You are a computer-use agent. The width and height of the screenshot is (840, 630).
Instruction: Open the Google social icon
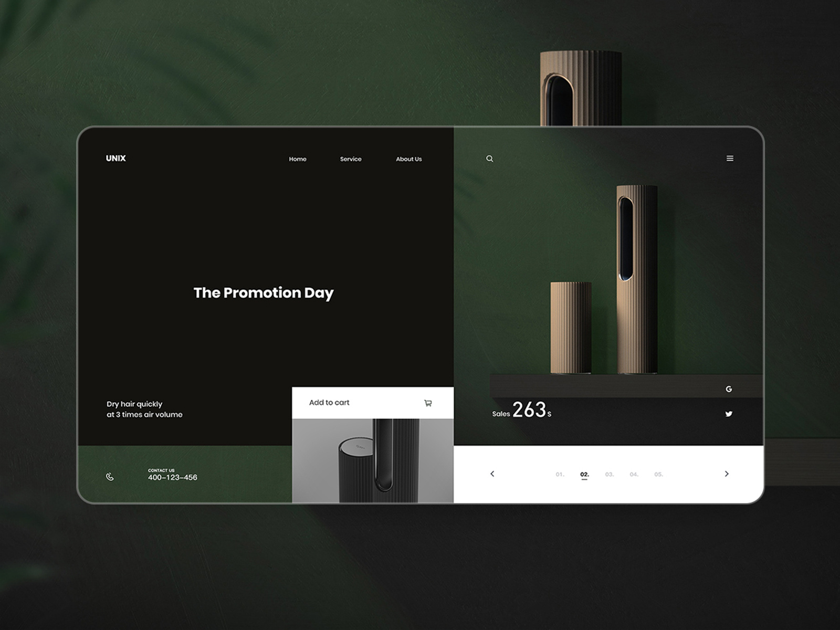(729, 388)
